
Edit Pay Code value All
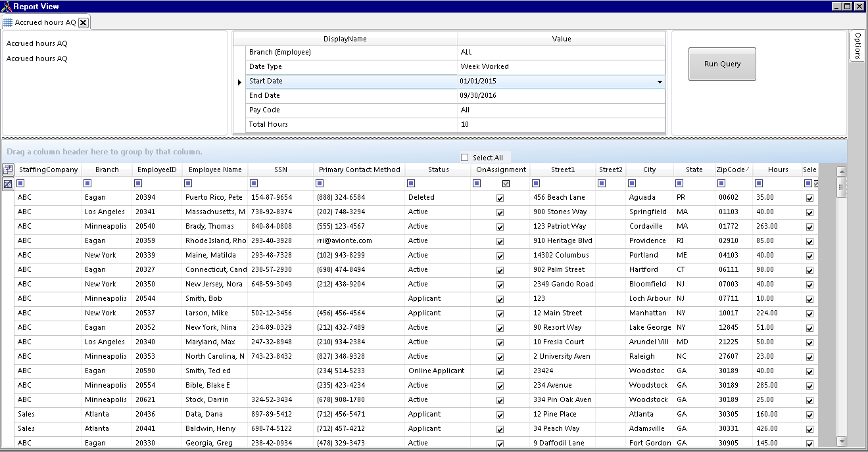562,110
